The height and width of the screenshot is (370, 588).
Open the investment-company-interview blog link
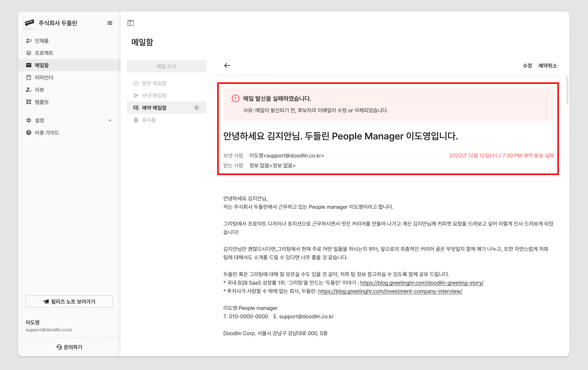(x=390, y=291)
